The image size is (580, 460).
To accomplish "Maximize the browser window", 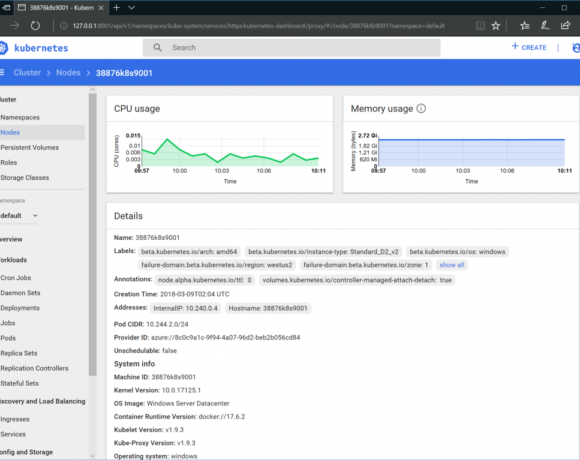I will (x=564, y=7).
